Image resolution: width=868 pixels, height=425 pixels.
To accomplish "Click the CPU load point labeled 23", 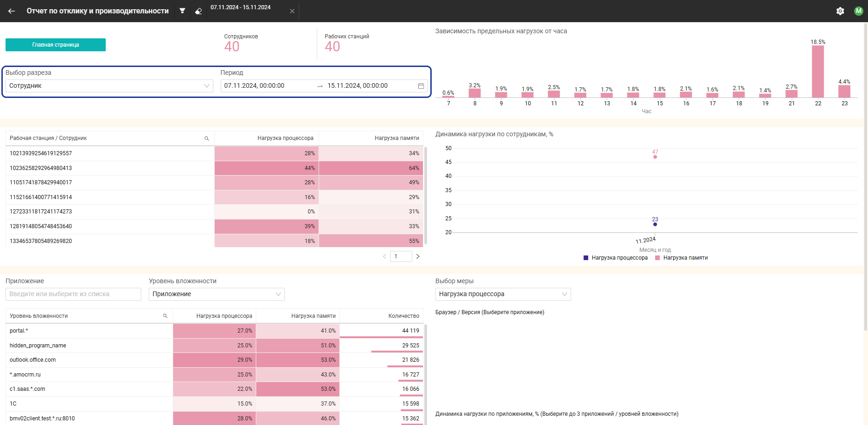I will [655, 225].
